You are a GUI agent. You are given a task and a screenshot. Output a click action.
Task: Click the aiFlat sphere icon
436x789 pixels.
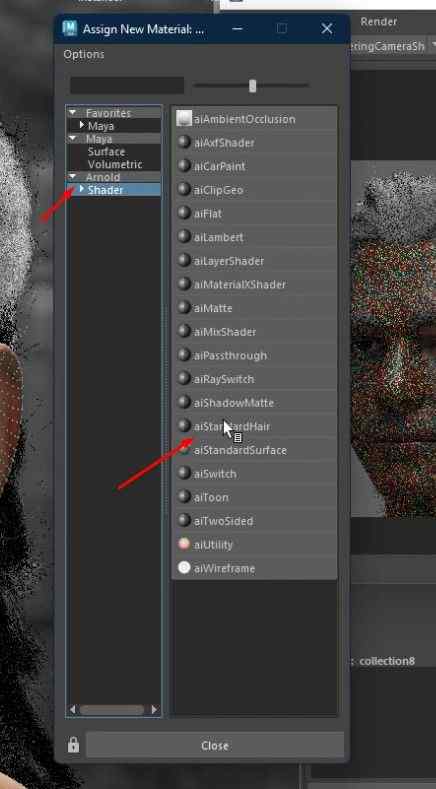coord(184,213)
